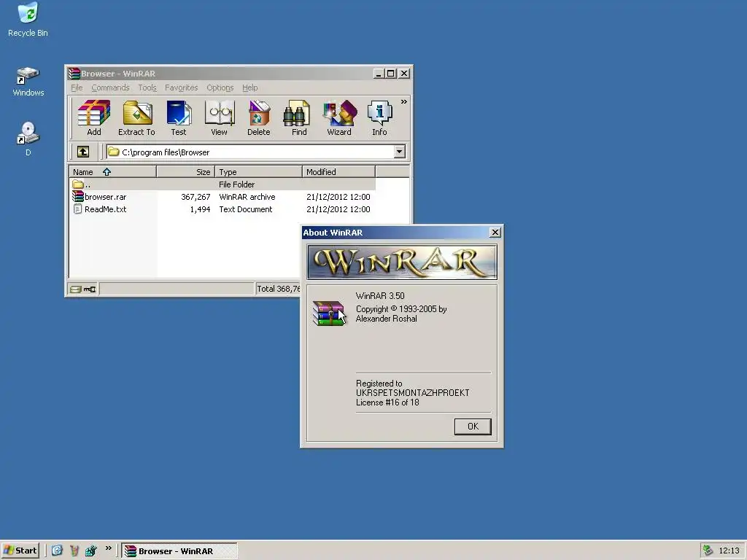Screen dimensions: 747x560
Task: Sort by the Modified column header
Action: point(338,172)
